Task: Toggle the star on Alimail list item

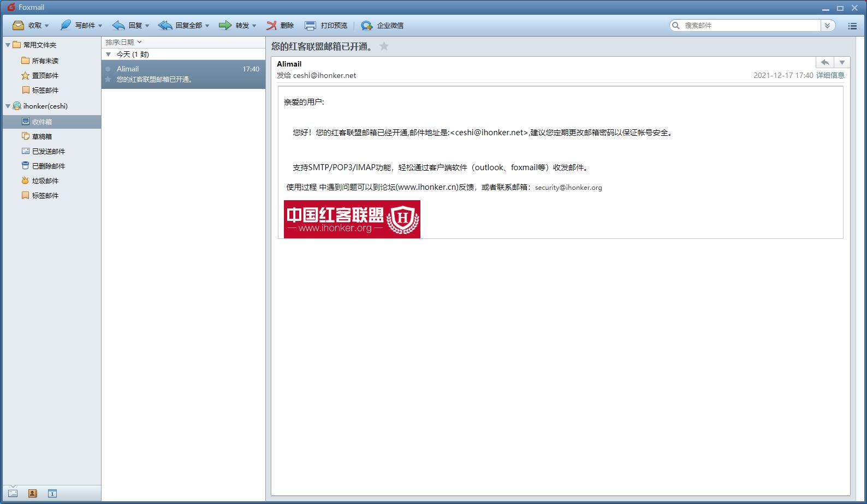Action: tap(108, 80)
